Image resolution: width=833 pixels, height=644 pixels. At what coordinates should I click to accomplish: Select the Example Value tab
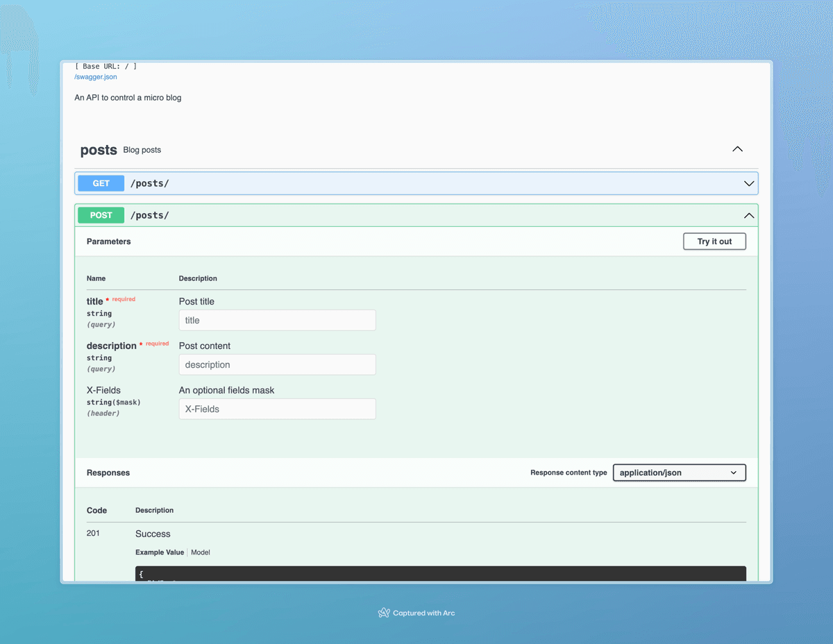(160, 552)
